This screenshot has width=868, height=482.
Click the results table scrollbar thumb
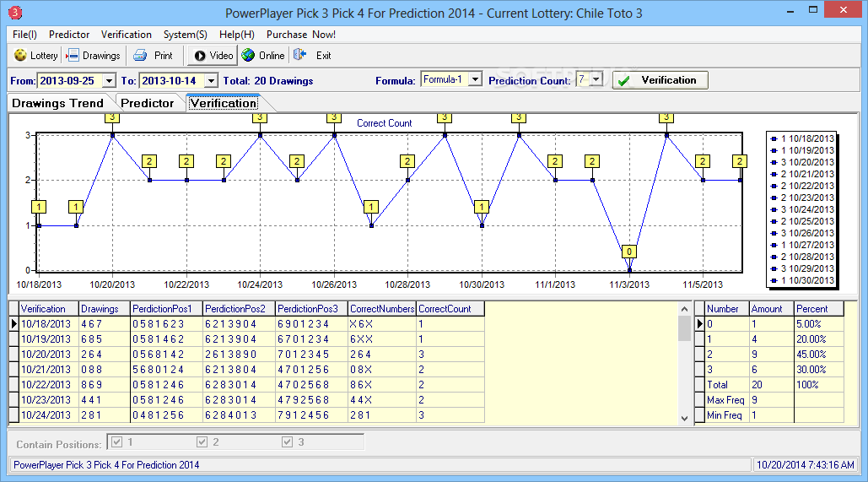[684, 328]
